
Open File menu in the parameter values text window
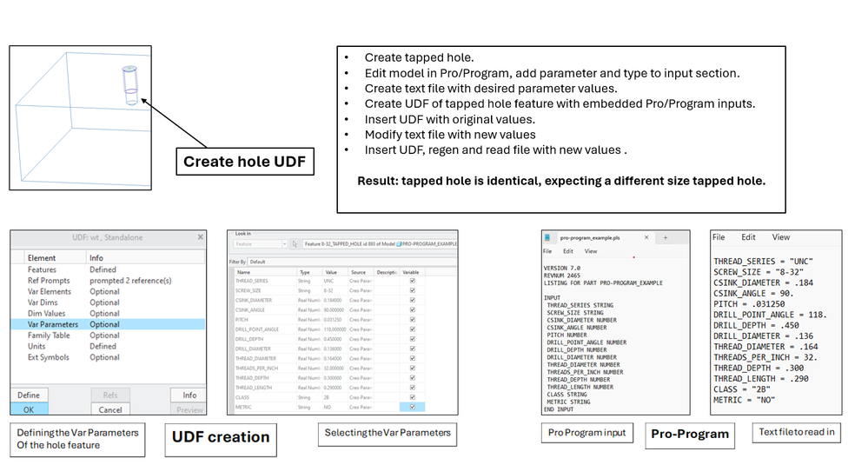point(719,237)
